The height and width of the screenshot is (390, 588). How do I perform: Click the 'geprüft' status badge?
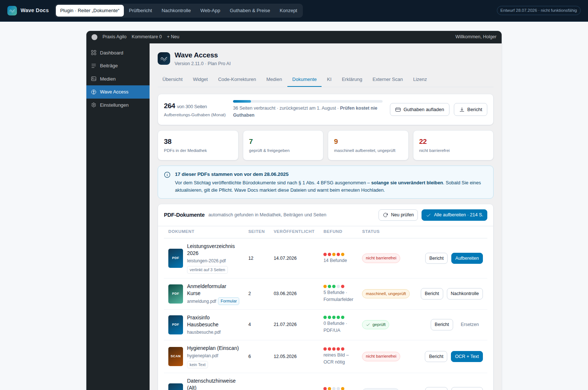coord(376,325)
